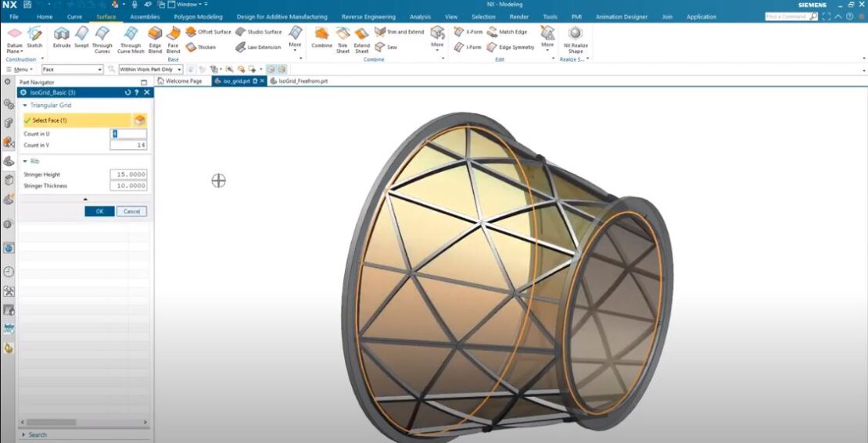This screenshot has height=443, width=868.
Task: Switch to the Assemblies ribbon tab
Action: 145,16
